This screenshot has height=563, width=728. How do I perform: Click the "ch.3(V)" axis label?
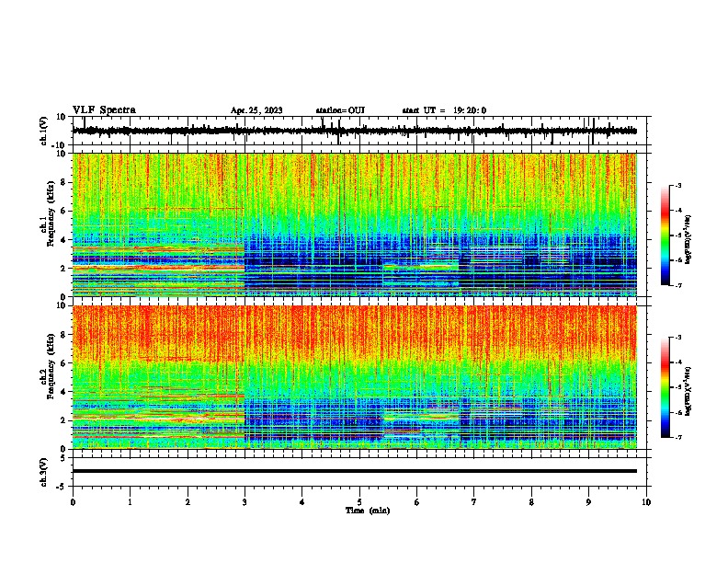[x=43, y=472]
